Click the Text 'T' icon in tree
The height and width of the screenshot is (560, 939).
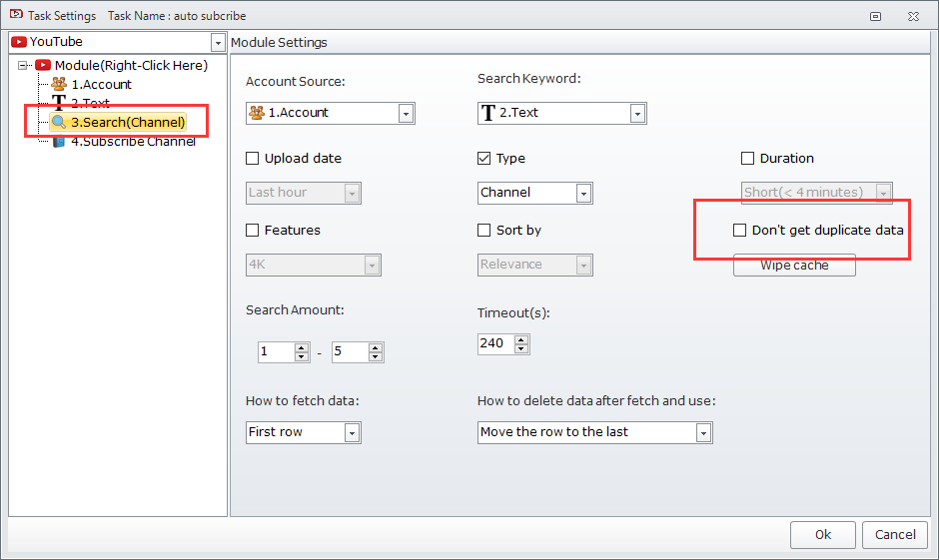pos(59,103)
